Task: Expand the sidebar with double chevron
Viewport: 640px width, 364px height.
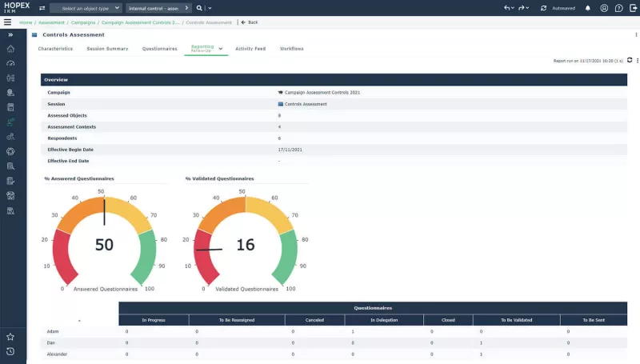Action: [10, 34]
